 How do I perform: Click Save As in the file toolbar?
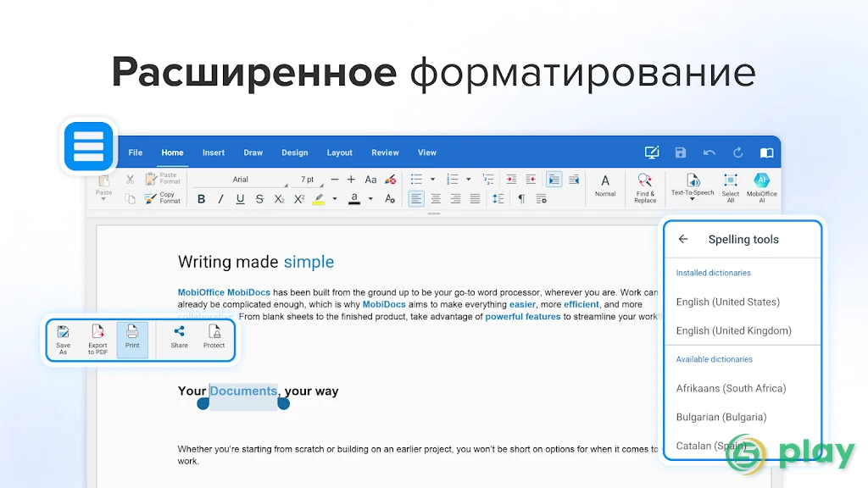63,340
